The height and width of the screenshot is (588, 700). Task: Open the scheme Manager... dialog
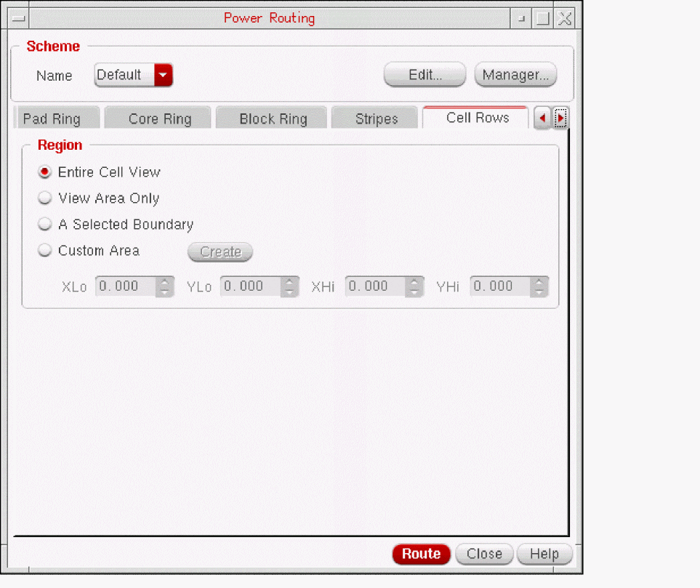[515, 75]
